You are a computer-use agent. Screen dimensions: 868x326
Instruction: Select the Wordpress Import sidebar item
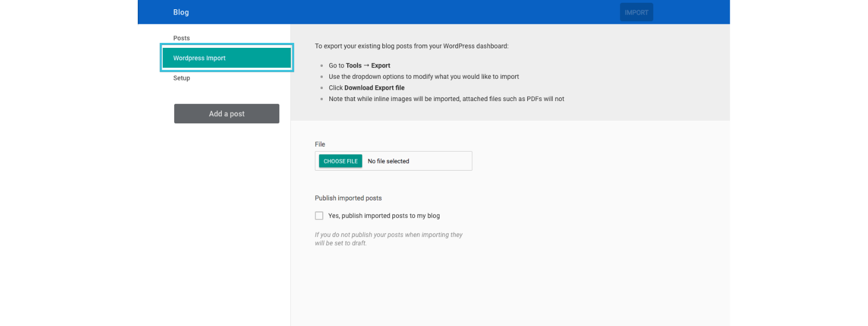pos(227,58)
